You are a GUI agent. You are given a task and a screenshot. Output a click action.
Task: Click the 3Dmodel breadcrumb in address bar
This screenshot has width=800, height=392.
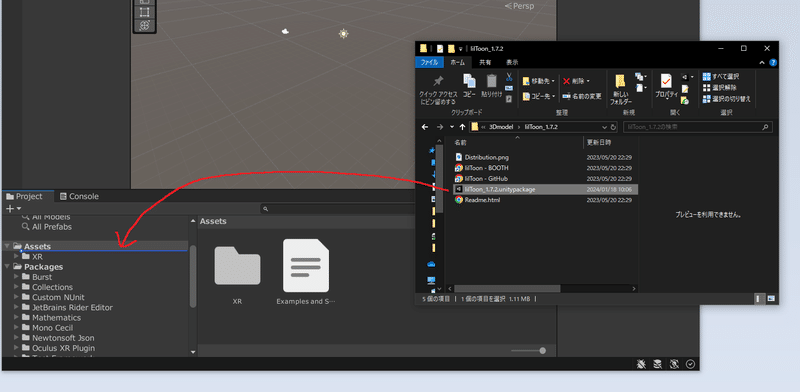503,127
